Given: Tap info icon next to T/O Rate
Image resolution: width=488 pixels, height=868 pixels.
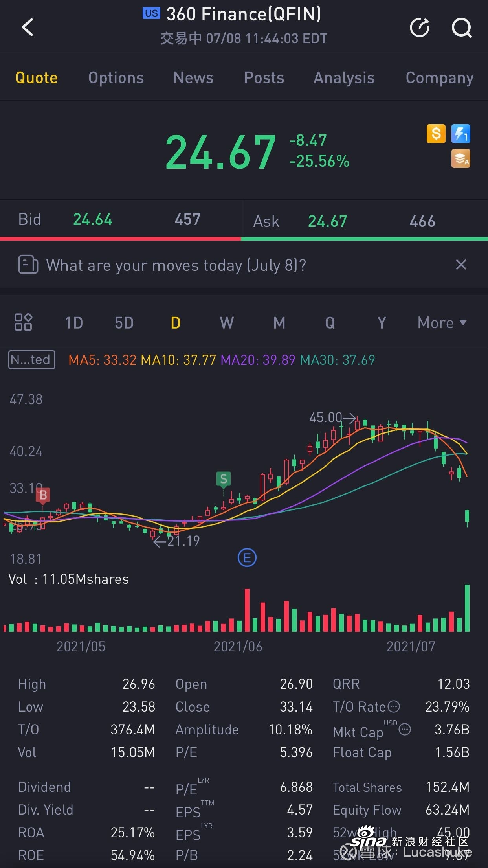Looking at the screenshot, I should tap(394, 706).
